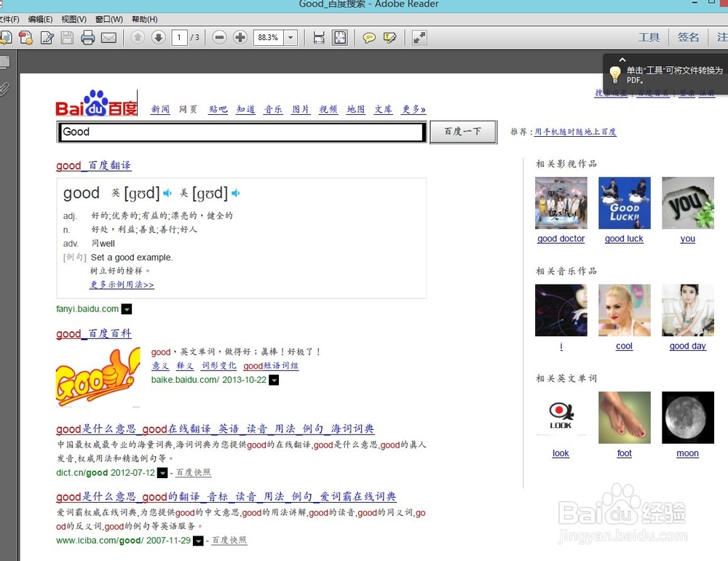Screen dimensions: 728x561
Task: Click the good短语词组 sublink
Action: 271,366
